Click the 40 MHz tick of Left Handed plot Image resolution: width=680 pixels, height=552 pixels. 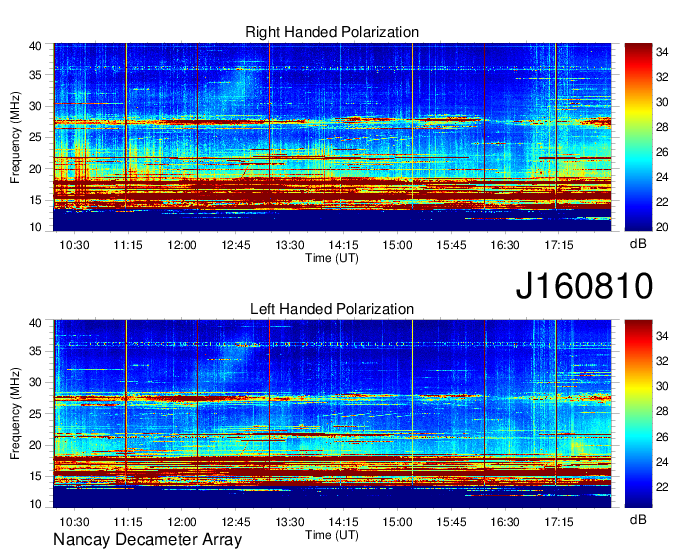click(35, 323)
